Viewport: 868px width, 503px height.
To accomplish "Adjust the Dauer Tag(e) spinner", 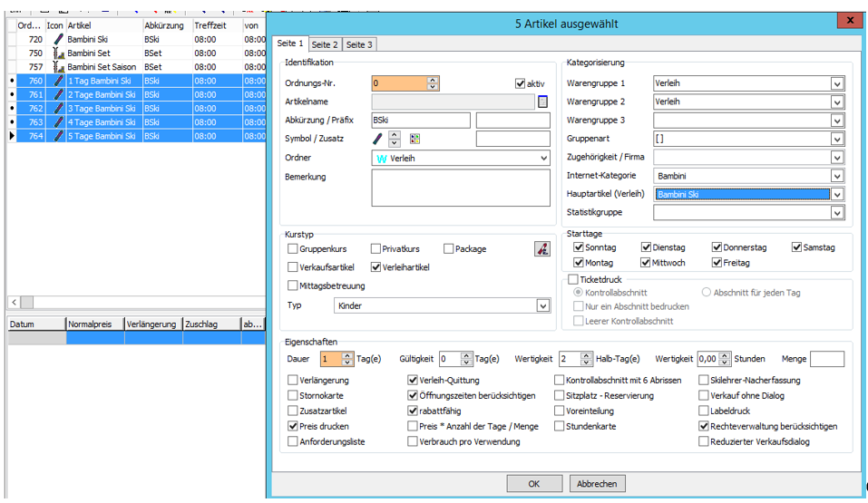I will pos(347,359).
